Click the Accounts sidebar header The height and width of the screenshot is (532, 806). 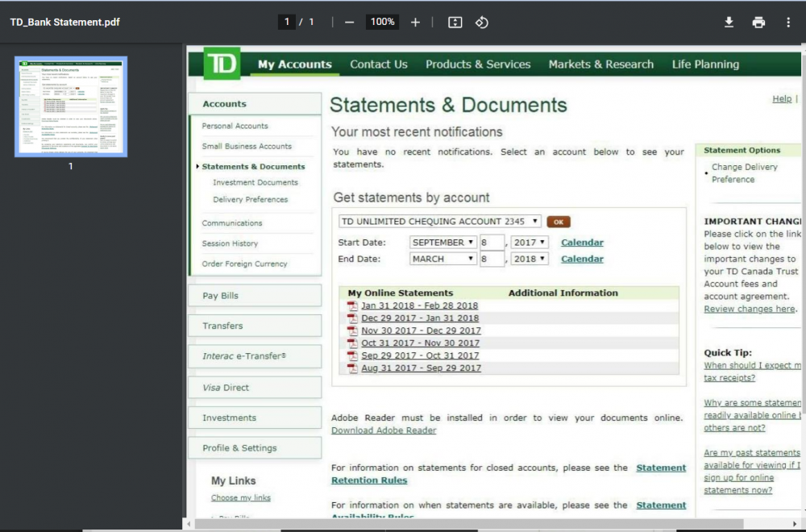tap(255, 104)
